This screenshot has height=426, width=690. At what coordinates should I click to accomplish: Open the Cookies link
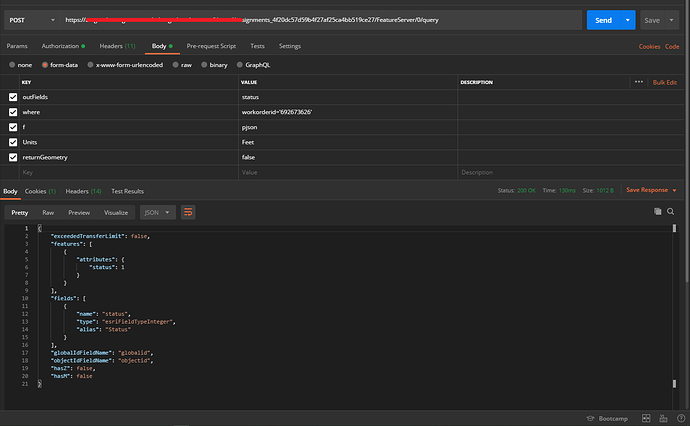(x=649, y=47)
